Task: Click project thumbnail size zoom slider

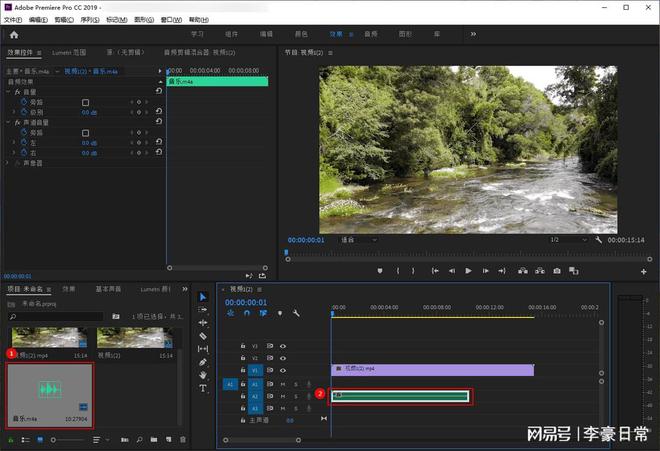Action: click(67, 440)
